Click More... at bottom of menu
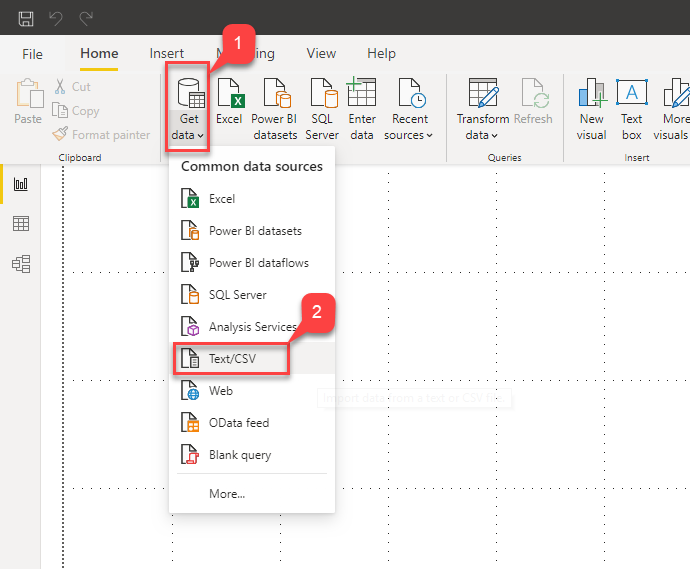Image resolution: width=690 pixels, height=569 pixels. click(x=227, y=493)
